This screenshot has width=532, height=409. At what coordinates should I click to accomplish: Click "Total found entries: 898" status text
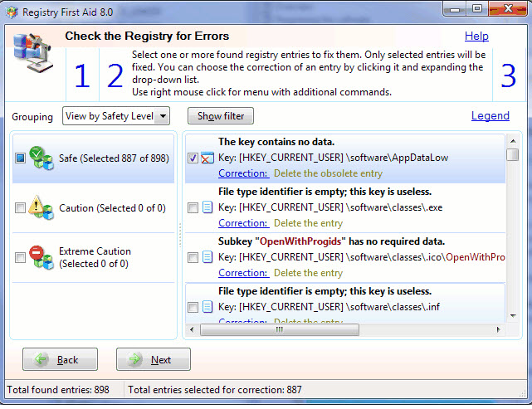[x=58, y=390]
